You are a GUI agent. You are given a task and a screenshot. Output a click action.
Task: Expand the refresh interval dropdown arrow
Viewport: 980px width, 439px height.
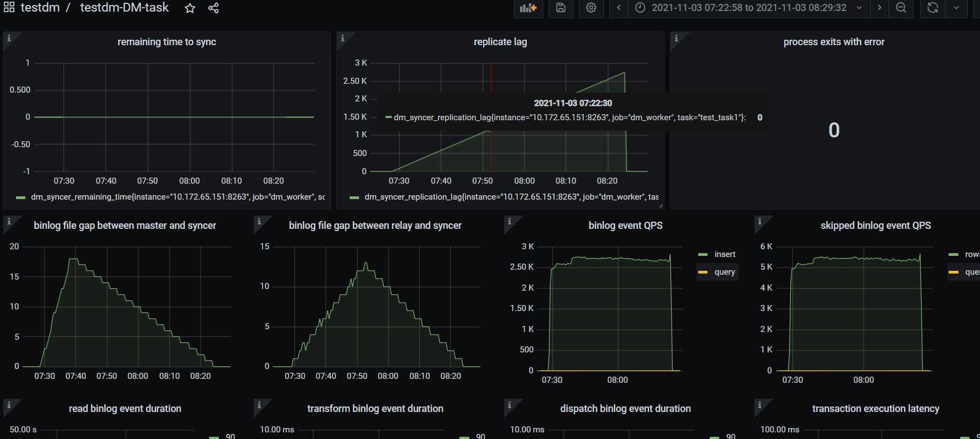tap(956, 8)
